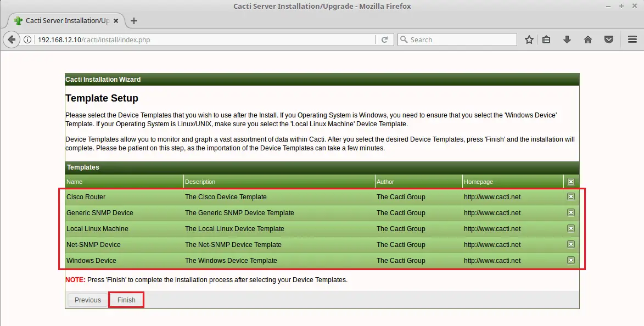Image resolution: width=644 pixels, height=326 pixels.
Task: Reload the page with the refresh icon
Action: click(385, 40)
